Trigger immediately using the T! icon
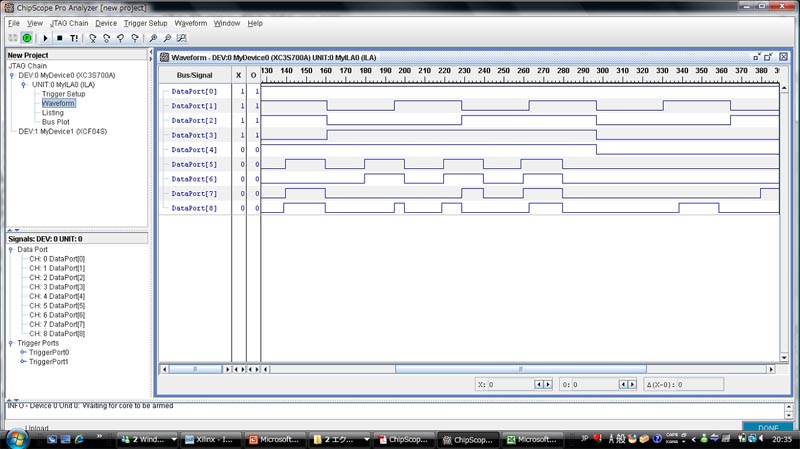The image size is (800, 449). click(x=74, y=38)
